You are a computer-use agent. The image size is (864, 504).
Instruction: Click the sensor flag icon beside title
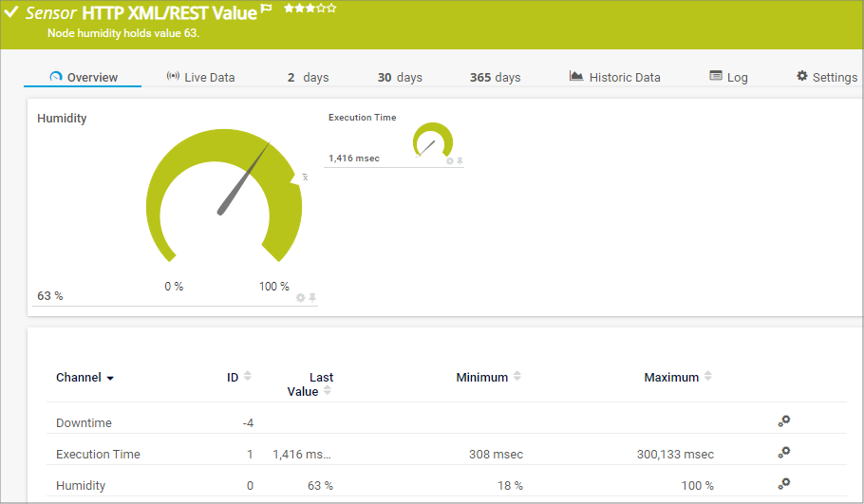coord(267,9)
